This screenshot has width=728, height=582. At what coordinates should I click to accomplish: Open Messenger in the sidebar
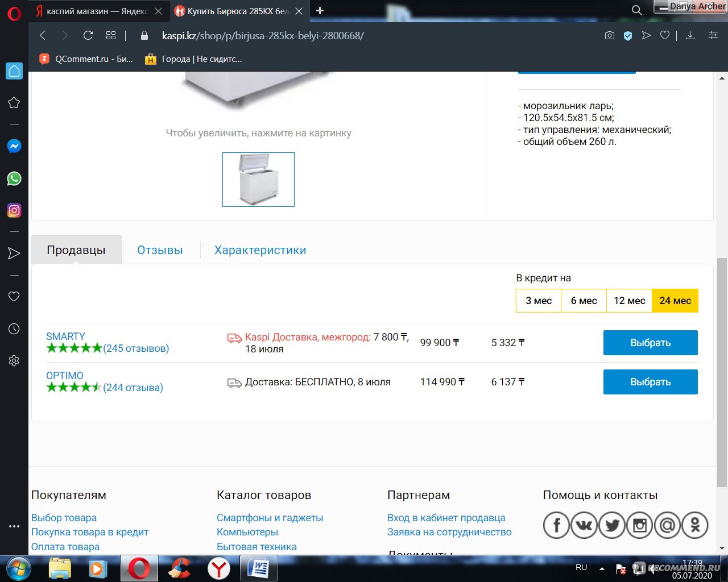(14, 146)
